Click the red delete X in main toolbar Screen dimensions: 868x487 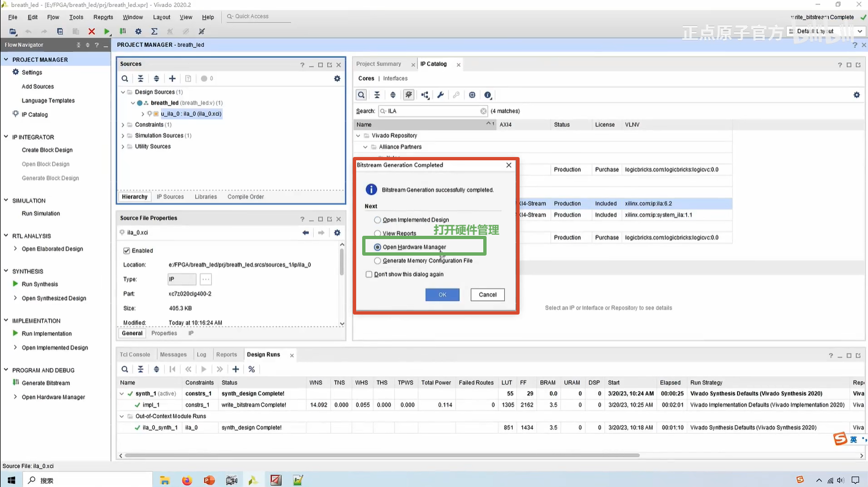pos(91,31)
